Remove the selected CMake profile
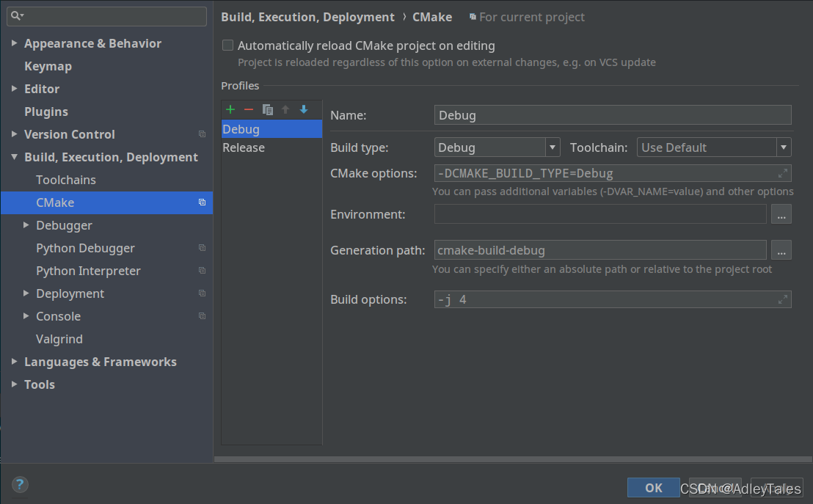This screenshot has height=504, width=813. 249,109
